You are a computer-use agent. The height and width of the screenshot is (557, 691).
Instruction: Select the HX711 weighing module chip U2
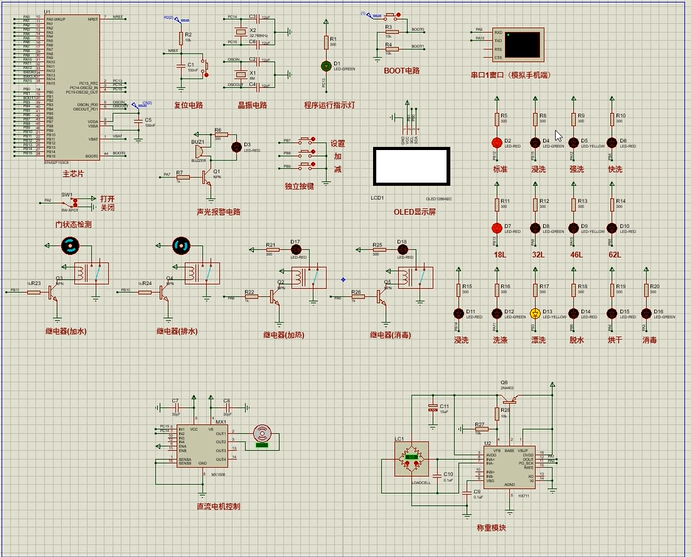pyautogui.click(x=510, y=465)
